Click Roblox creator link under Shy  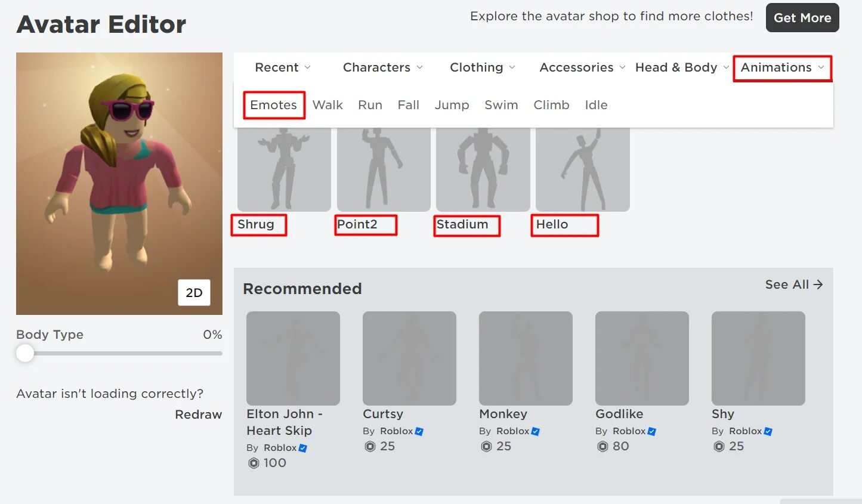[x=745, y=431]
